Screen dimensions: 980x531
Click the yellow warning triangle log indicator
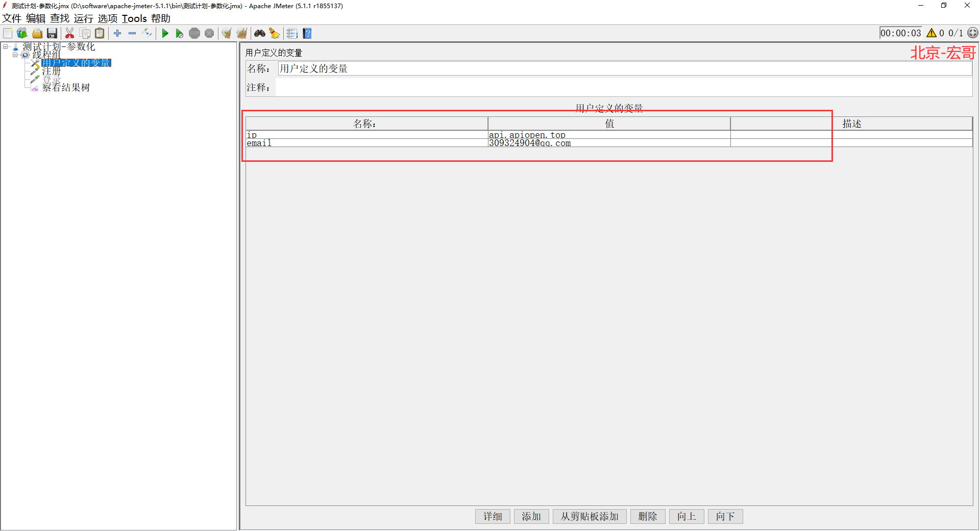[932, 33]
